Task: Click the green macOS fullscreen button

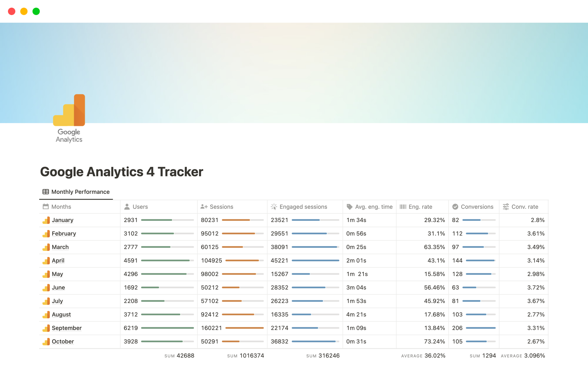Action: (x=36, y=11)
